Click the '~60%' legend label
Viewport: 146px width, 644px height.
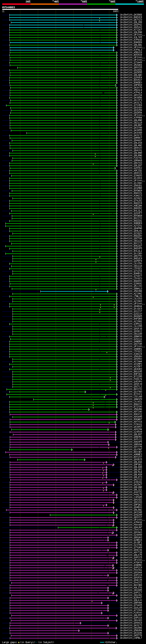[83, 2]
